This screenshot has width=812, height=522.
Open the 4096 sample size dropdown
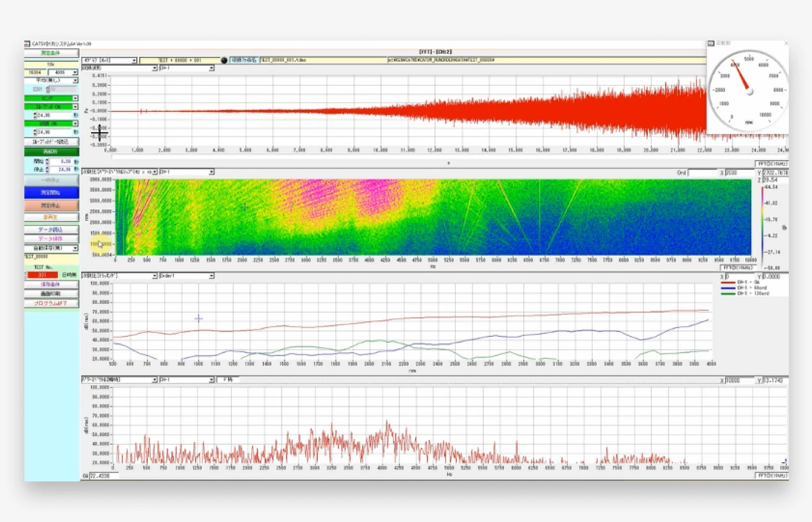click(x=75, y=72)
